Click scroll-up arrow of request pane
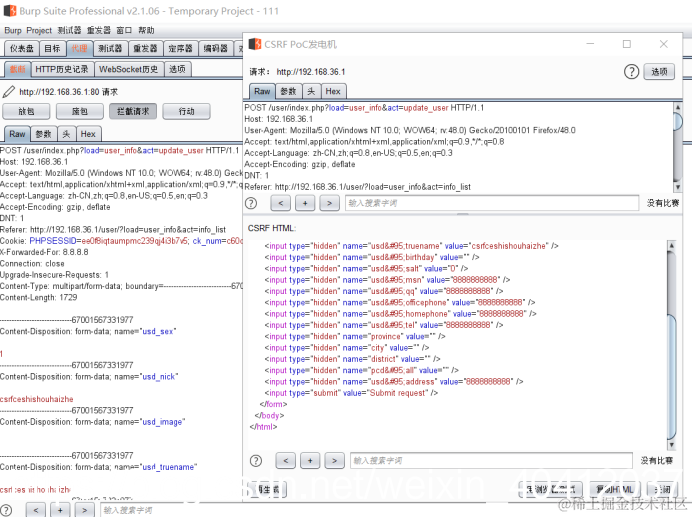This screenshot has width=693, height=517. click(678, 107)
